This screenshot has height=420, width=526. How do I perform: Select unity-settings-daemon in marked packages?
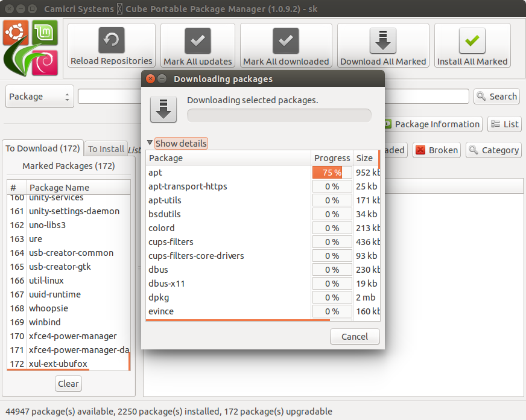tap(68, 211)
